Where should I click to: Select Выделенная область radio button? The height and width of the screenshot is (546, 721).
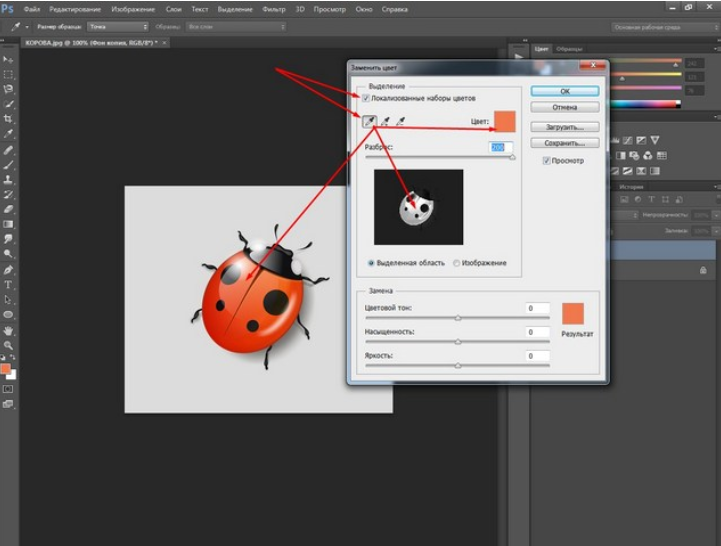click(x=371, y=263)
